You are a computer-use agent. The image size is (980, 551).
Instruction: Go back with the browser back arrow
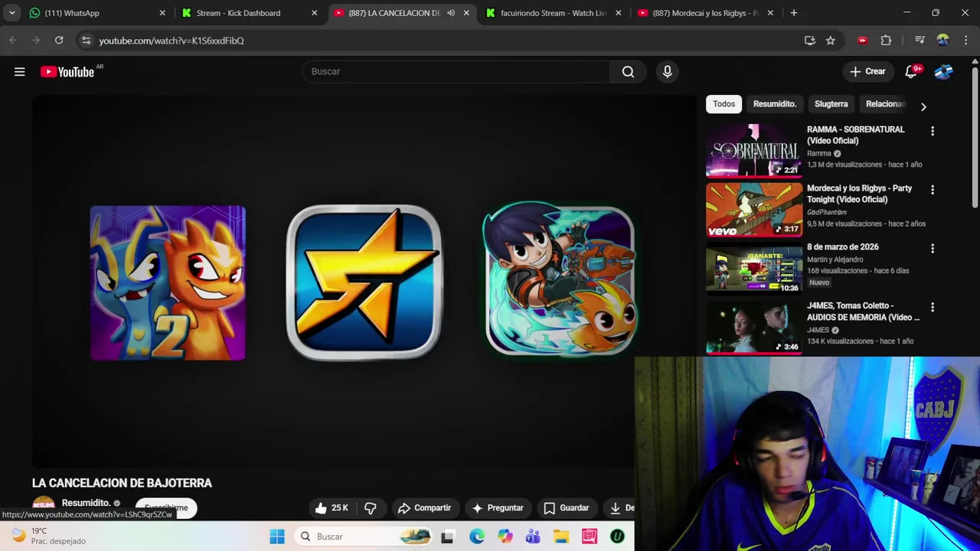click(13, 41)
